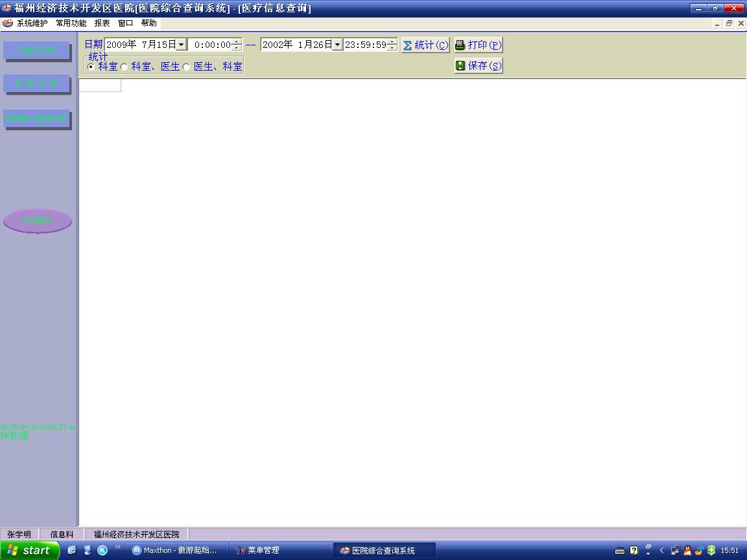
Task: Click the 出院病人费用分析 sidebar button
Action: click(x=36, y=118)
